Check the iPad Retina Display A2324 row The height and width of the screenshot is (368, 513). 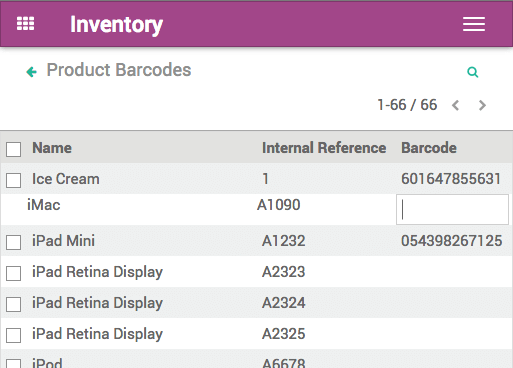(13, 304)
